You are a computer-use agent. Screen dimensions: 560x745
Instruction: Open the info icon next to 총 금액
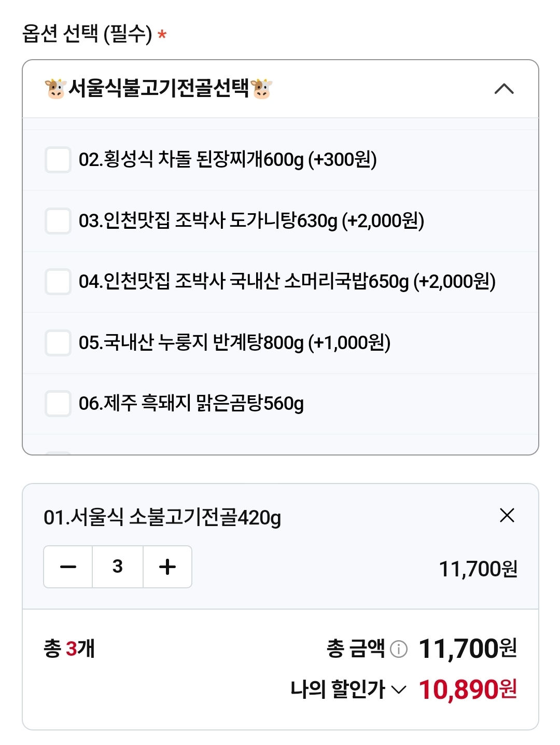[x=398, y=649]
